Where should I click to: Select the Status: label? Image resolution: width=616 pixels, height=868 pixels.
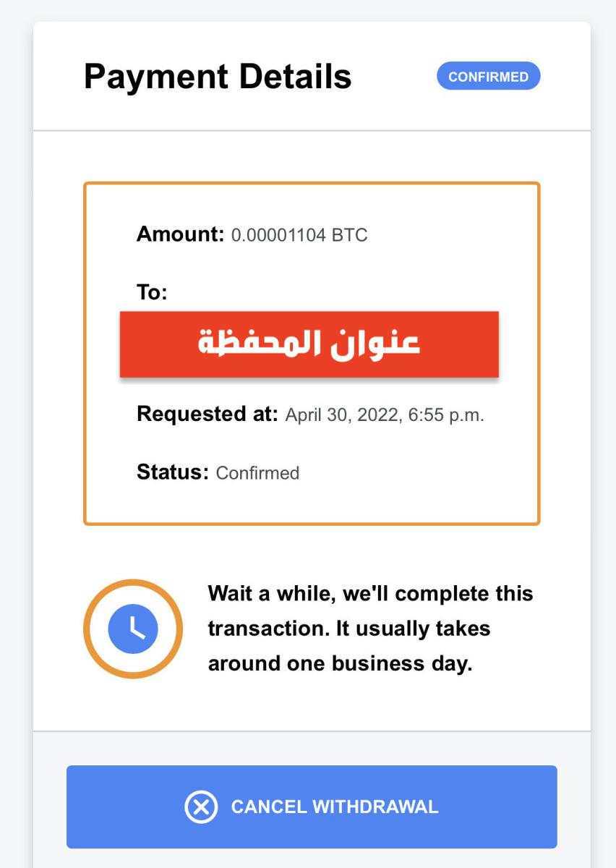172,472
